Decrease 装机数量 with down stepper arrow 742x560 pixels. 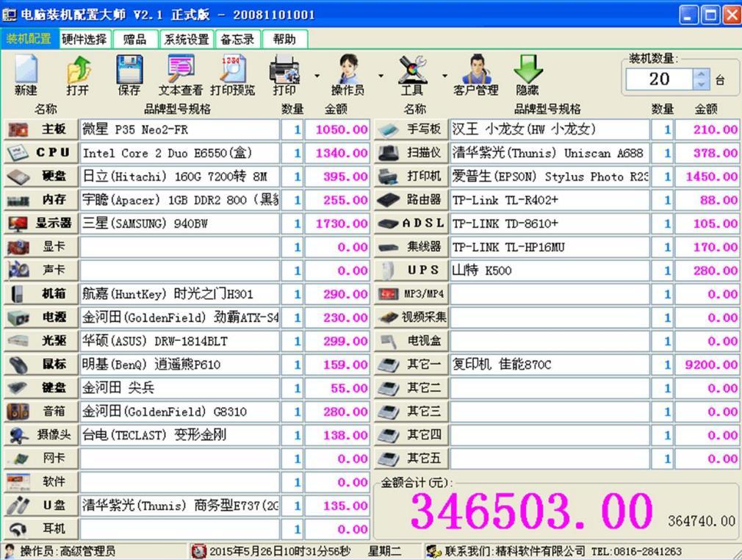[x=702, y=85]
